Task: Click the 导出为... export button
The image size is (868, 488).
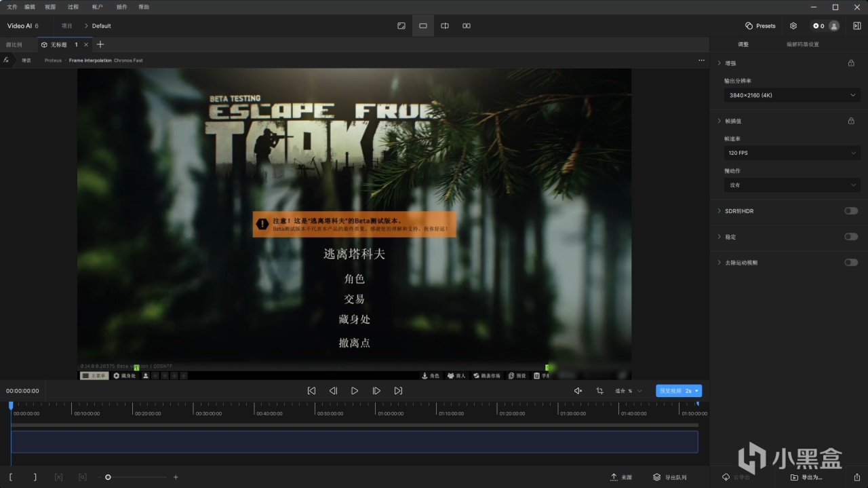Action: 806,477
